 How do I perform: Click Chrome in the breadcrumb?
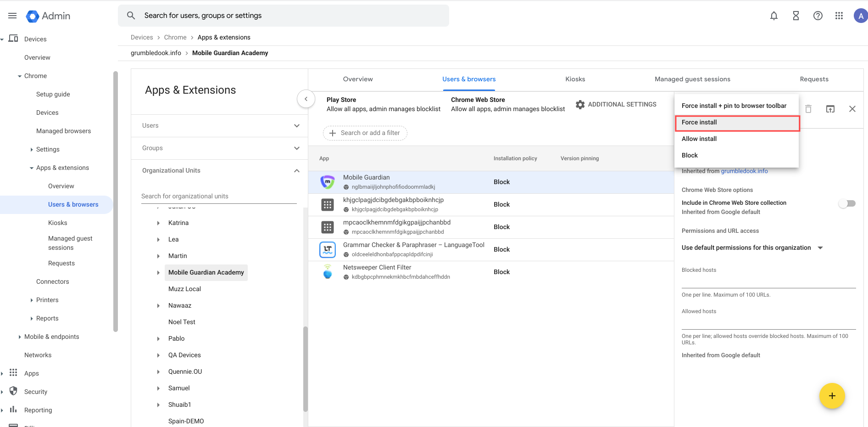[175, 37]
